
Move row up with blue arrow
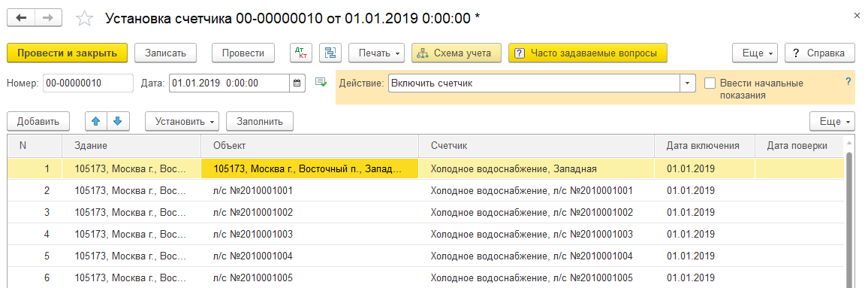point(96,121)
